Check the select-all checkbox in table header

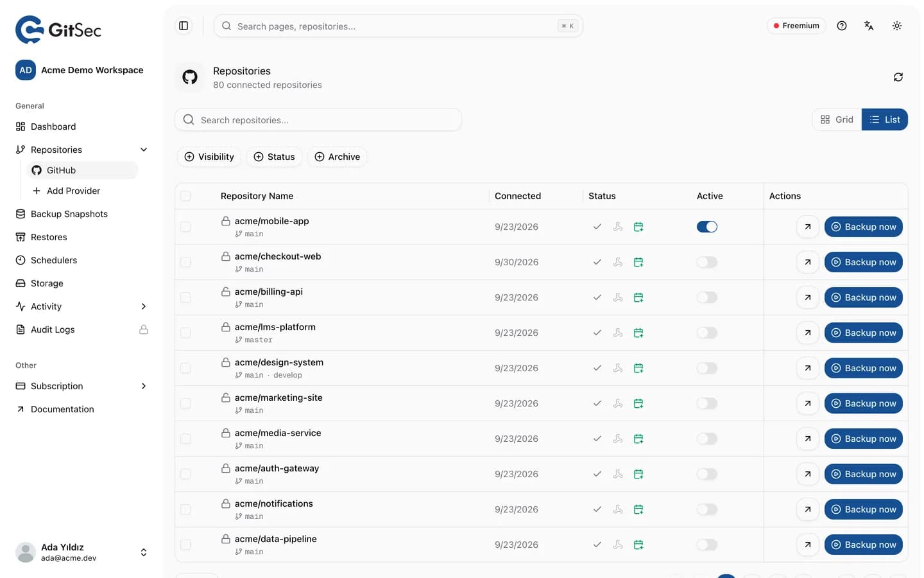(185, 196)
